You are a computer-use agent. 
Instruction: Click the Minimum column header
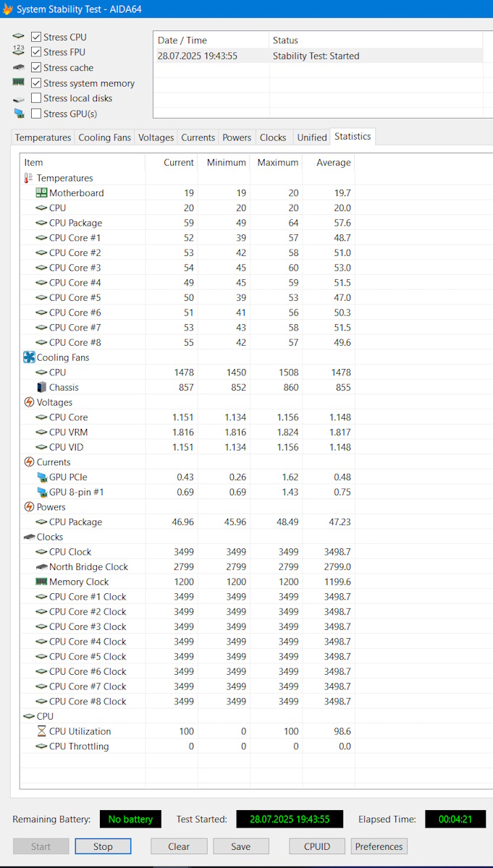[x=224, y=163]
